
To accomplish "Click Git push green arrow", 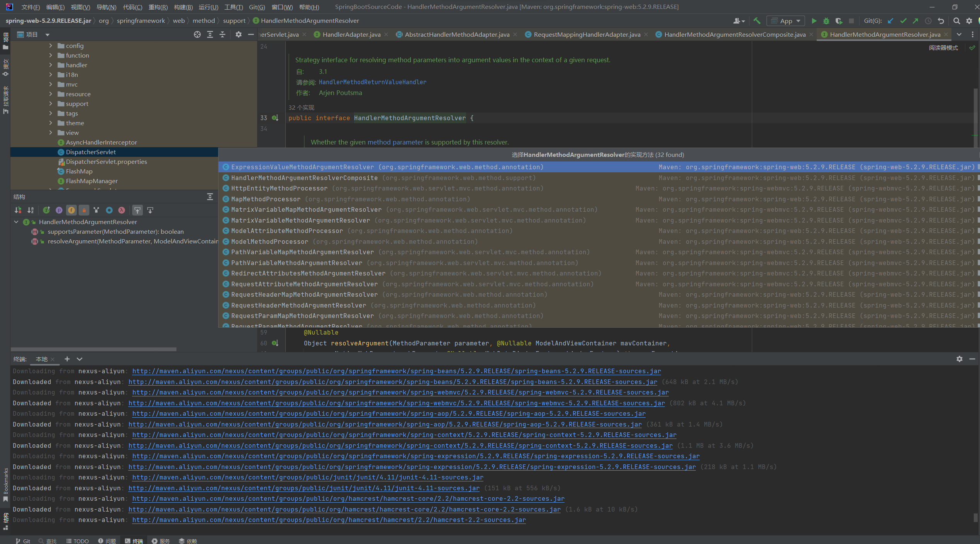I will pyautogui.click(x=916, y=21).
